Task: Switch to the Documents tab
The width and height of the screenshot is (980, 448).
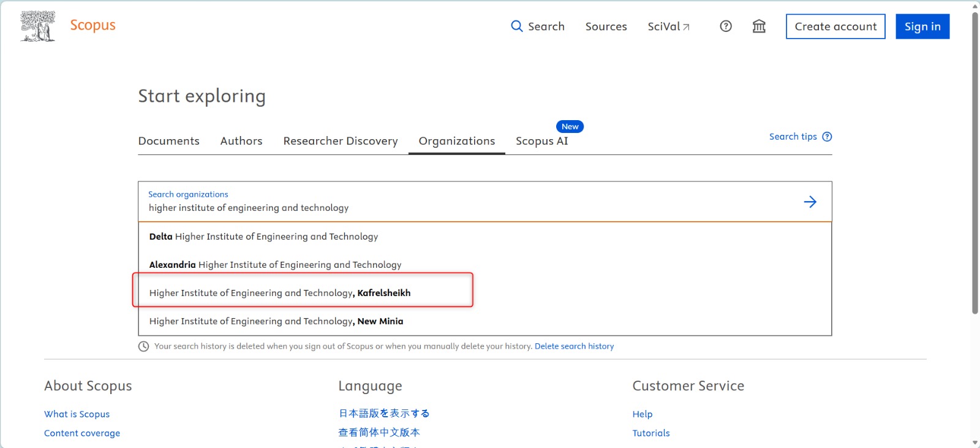Action: (169, 141)
